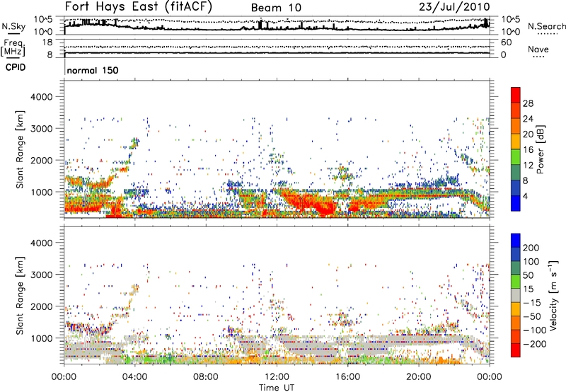Click the "Beam 10" label
This screenshot has width=566, height=392.
click(276, 8)
